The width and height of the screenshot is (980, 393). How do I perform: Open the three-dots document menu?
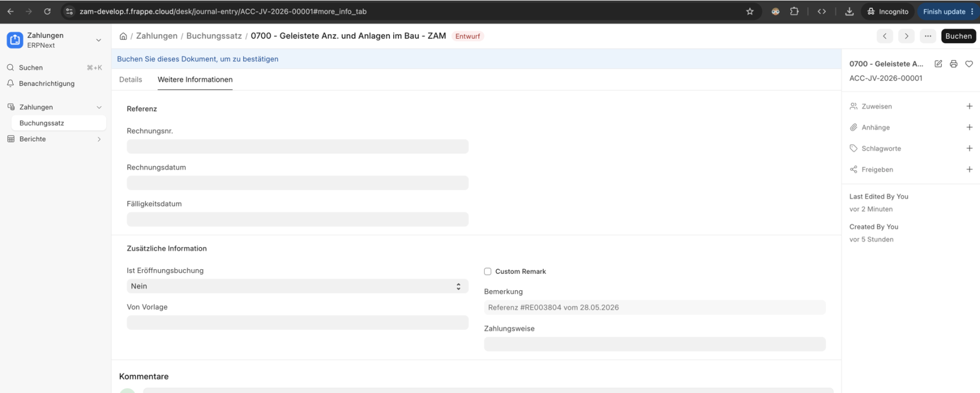pyautogui.click(x=928, y=36)
